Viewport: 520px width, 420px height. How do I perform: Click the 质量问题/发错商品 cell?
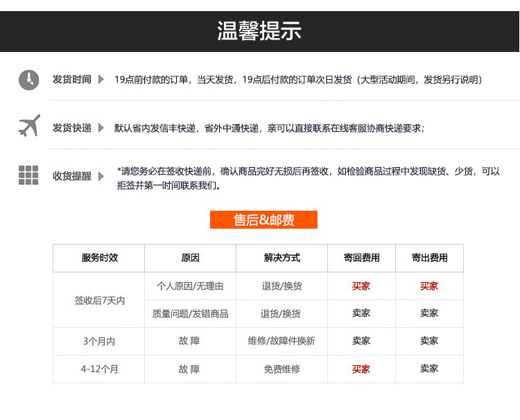point(190,314)
